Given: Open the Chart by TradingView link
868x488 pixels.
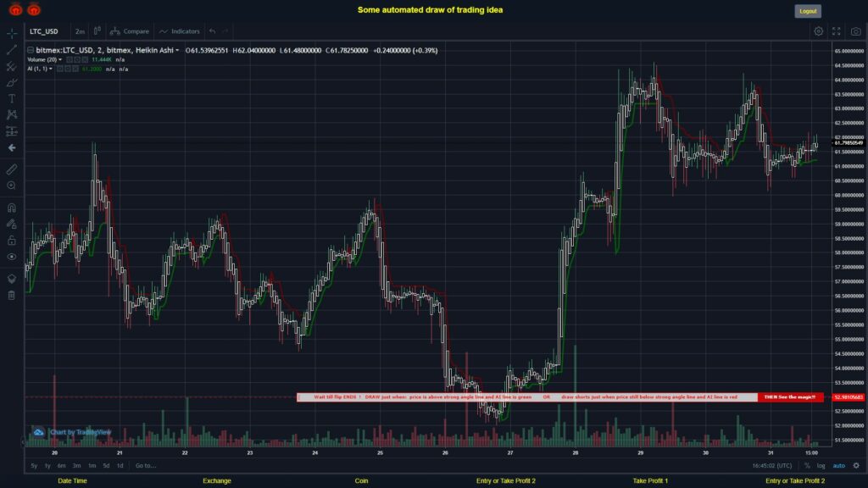Looking at the screenshot, I should click(x=81, y=432).
